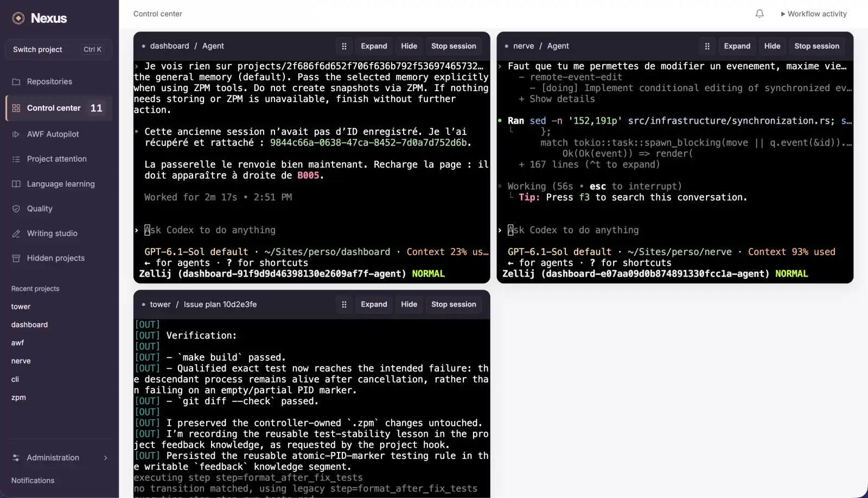Expand the nerve Agent terminal panel
868x498 pixels.
pos(737,46)
